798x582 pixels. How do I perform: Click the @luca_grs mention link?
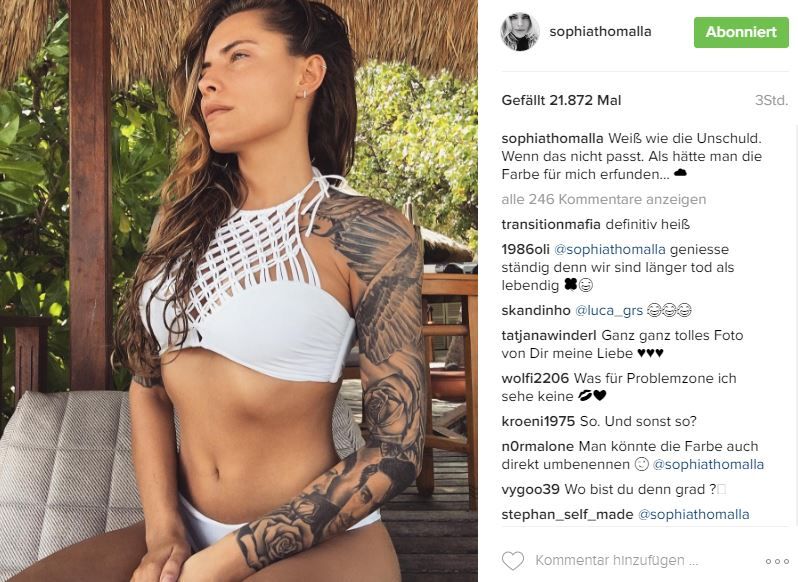(x=609, y=310)
